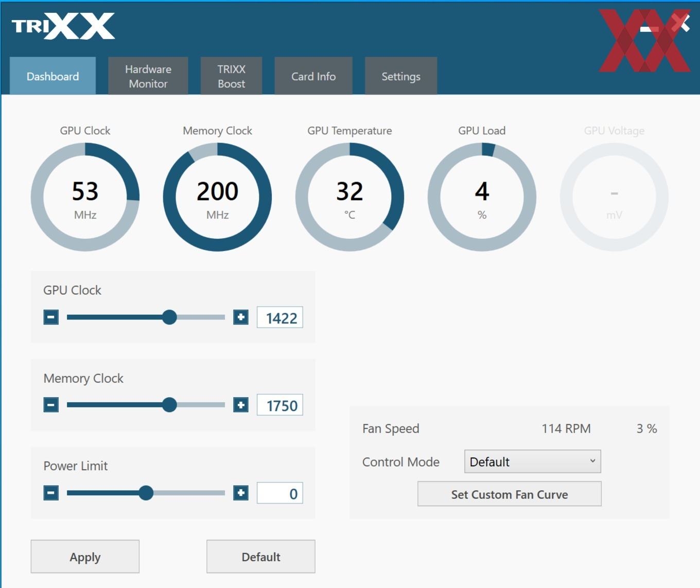Go to the Card Info tab
Screen dimensions: 700x588
point(313,76)
